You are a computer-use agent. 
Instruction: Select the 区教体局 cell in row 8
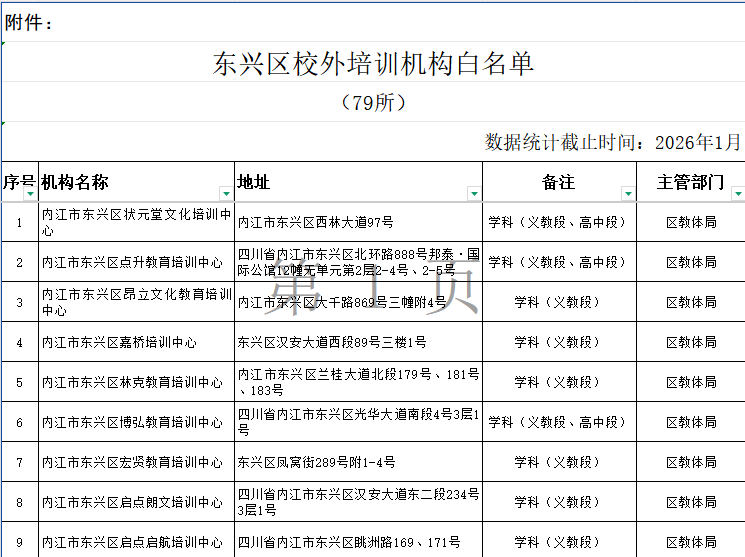click(x=691, y=501)
